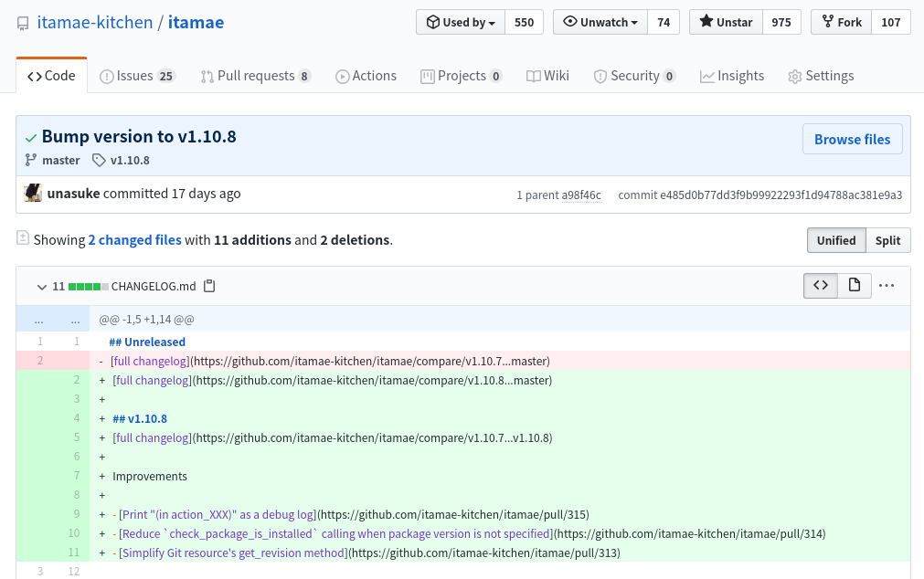Click the repository icon beside itamae-kitchen
This screenshot has height=579, width=924.
point(23,24)
